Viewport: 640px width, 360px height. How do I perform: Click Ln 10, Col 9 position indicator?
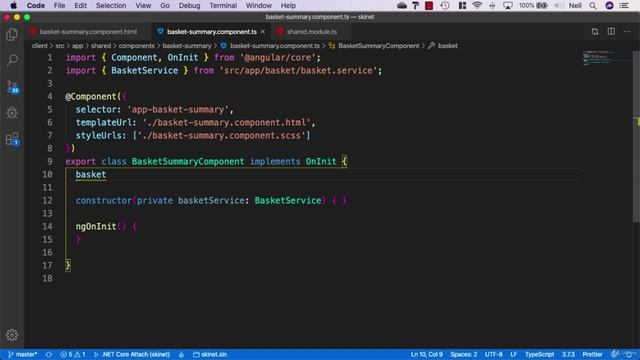427,354
